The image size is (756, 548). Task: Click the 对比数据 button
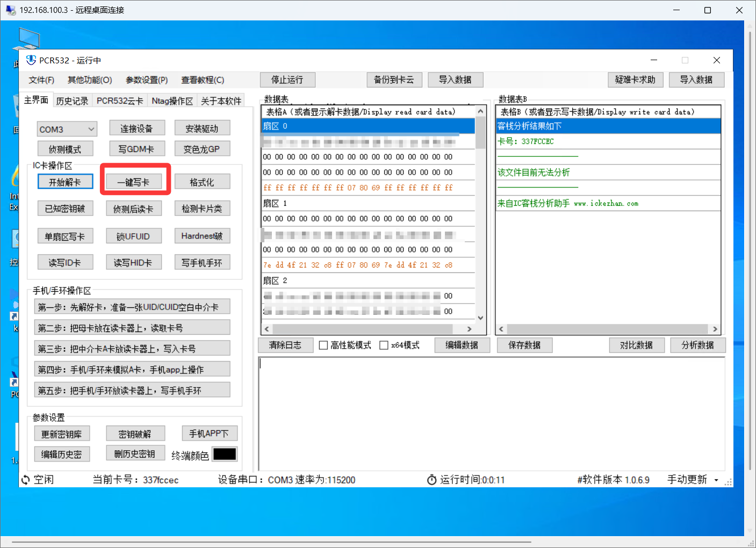(637, 345)
